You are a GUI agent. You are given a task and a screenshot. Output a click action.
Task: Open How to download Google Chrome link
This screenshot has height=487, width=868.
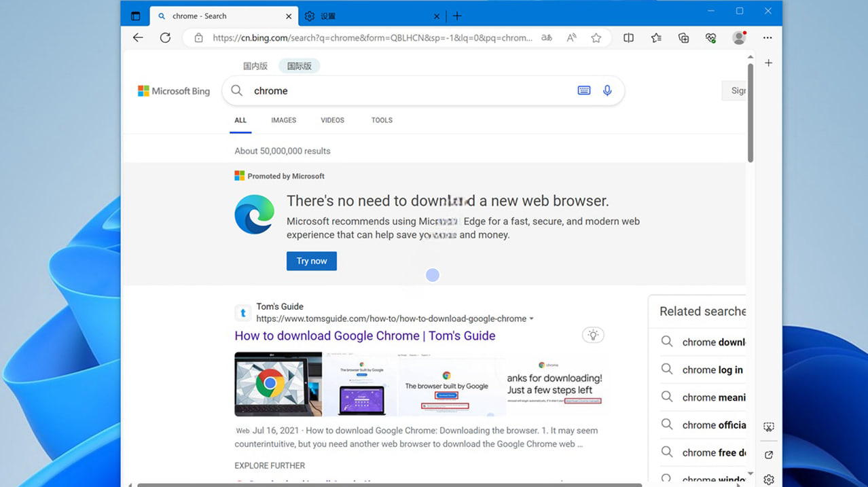(365, 336)
